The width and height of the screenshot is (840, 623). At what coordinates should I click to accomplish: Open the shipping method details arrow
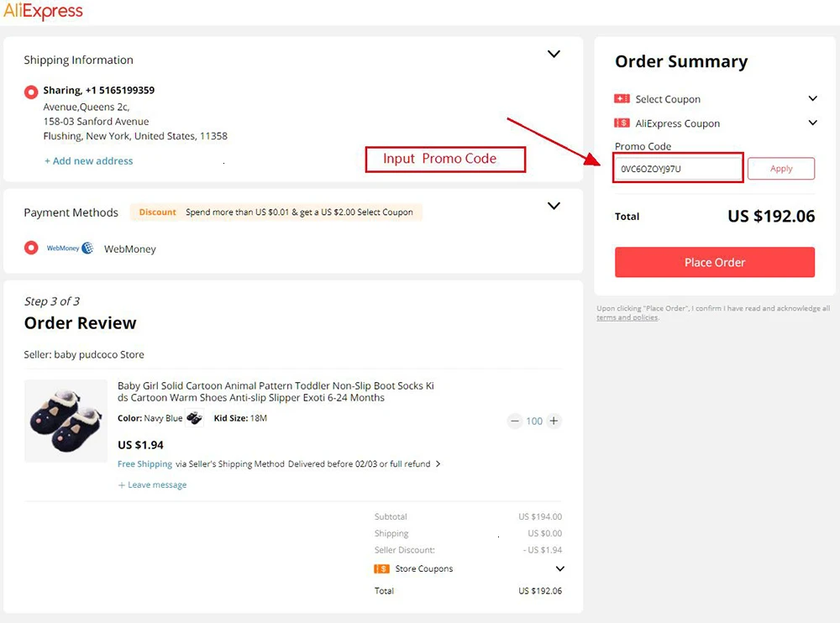pyautogui.click(x=438, y=464)
